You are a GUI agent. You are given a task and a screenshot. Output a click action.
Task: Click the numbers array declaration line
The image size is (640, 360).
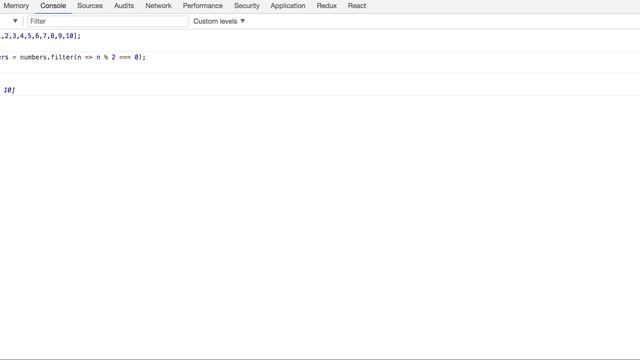click(x=40, y=36)
